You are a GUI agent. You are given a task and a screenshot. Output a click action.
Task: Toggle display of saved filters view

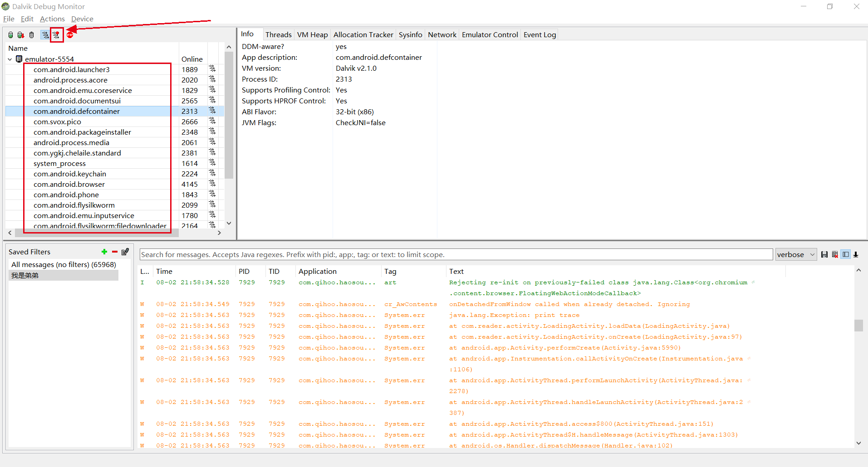pyautogui.click(x=846, y=254)
